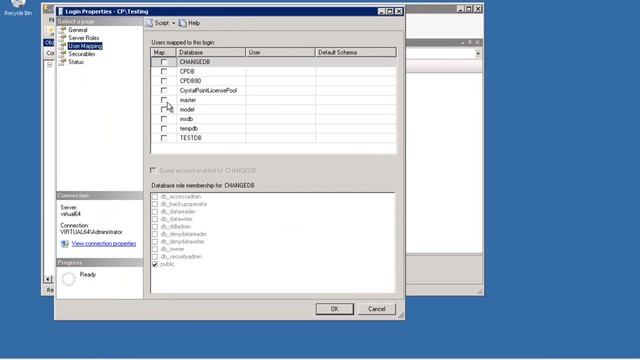Select the model database name
Image resolution: width=640 pixels, height=360 pixels.
coord(187,109)
